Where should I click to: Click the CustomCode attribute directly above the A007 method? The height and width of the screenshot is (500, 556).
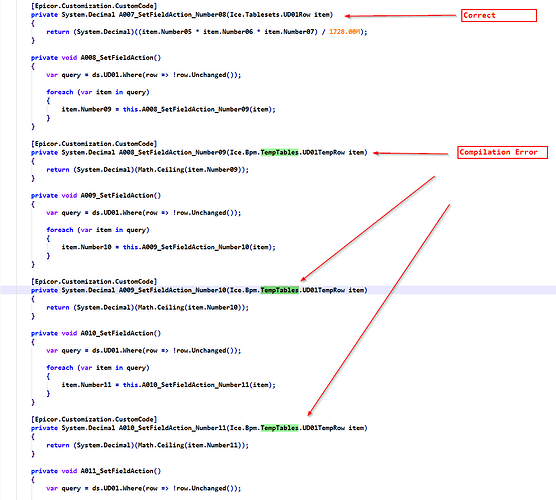[x=94, y=6]
